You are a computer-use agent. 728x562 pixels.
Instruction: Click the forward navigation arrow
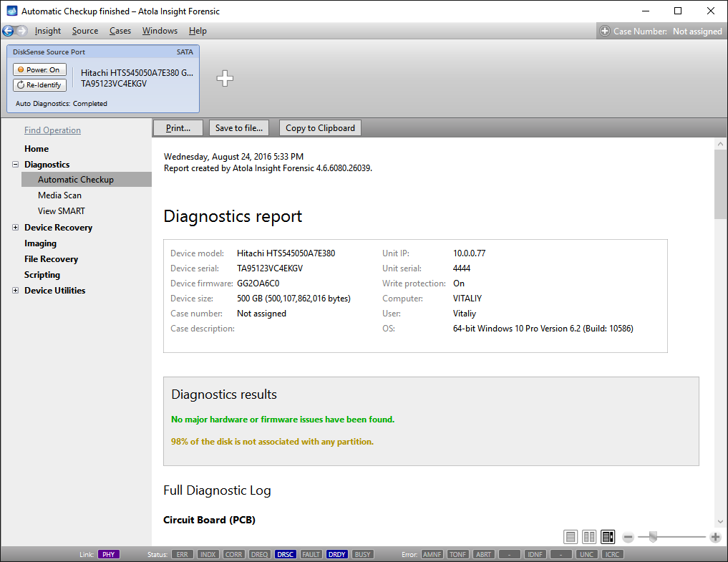click(21, 31)
